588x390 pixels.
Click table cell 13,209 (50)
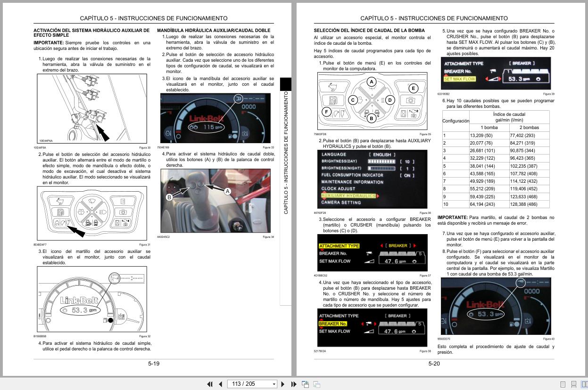click(x=481, y=136)
